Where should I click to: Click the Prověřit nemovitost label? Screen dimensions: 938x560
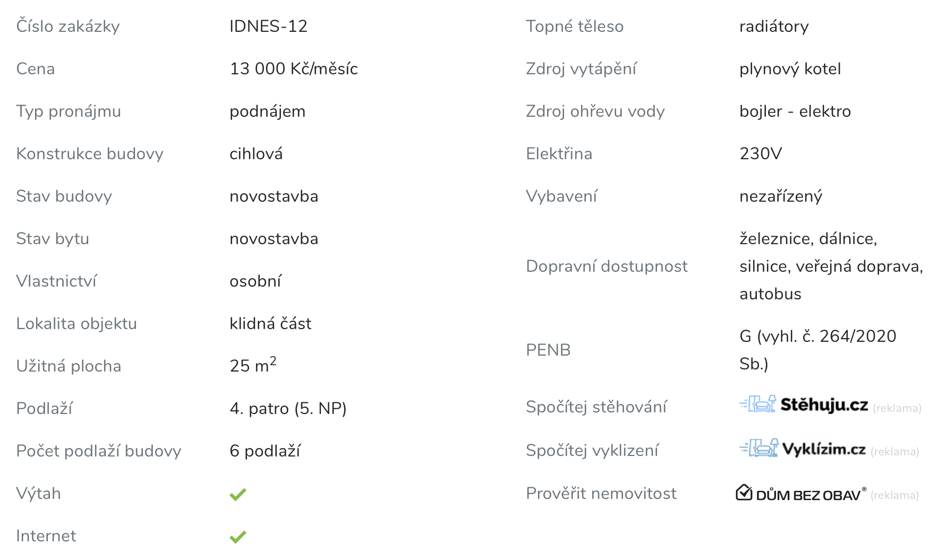pos(601,494)
